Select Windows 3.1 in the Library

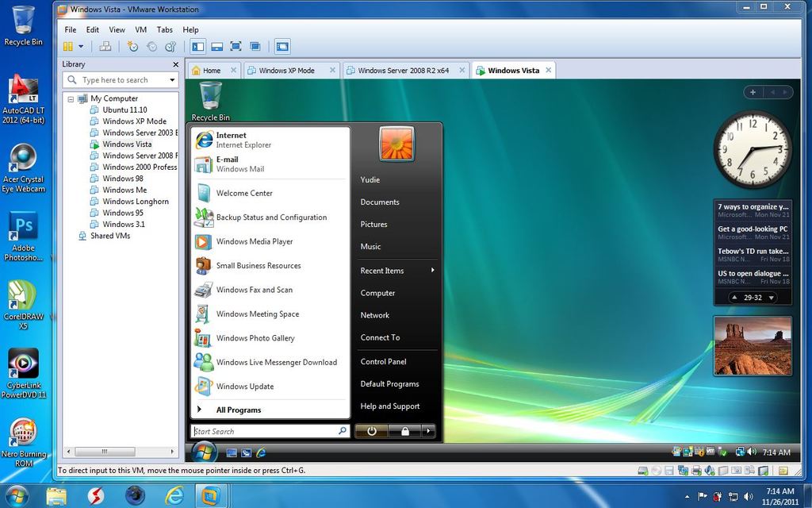coord(123,224)
